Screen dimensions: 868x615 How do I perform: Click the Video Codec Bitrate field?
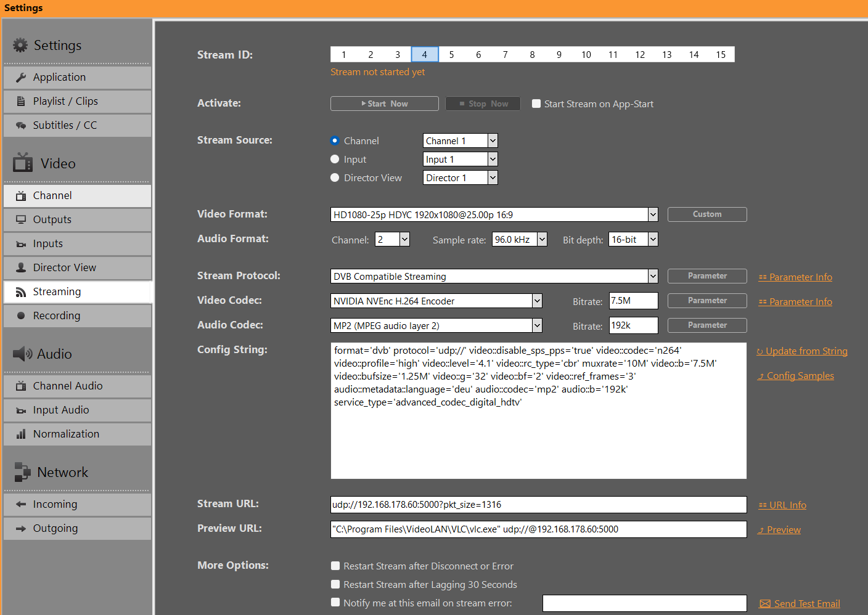click(633, 301)
